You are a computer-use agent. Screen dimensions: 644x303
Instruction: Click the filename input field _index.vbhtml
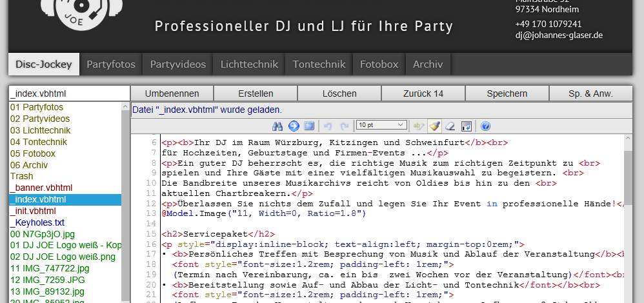point(70,93)
